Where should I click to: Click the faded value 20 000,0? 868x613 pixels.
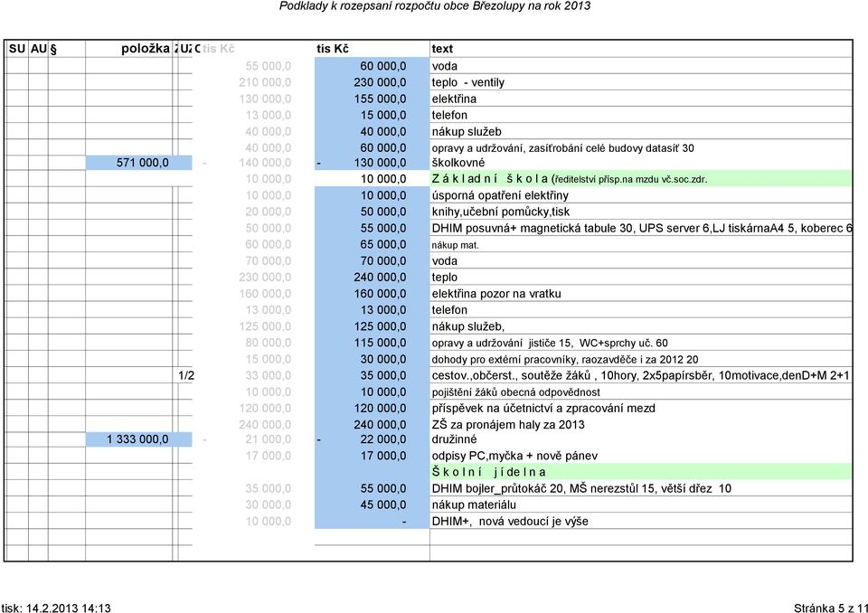(x=268, y=212)
